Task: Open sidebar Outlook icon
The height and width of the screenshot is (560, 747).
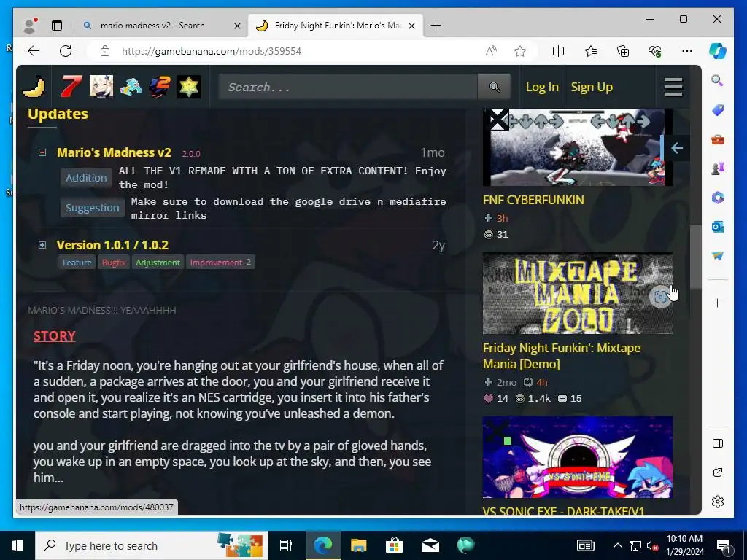Action: pos(718,227)
